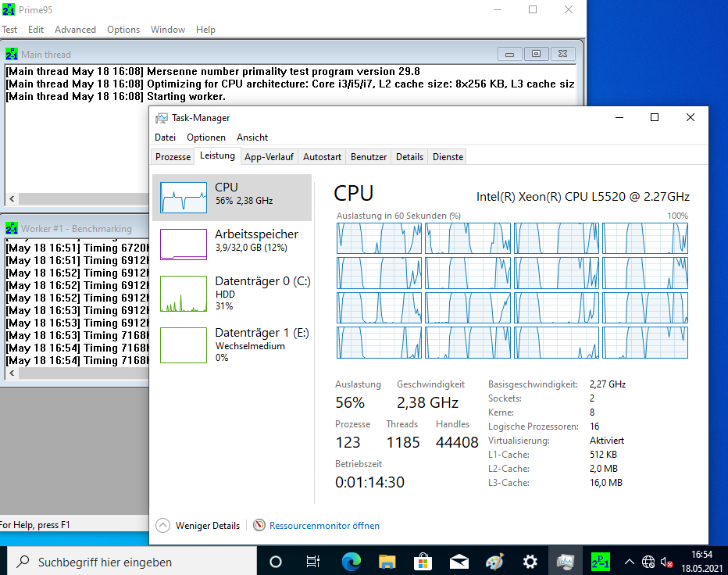Open Mail app from taskbar
Screen dimensions: 728x575
pos(459,562)
